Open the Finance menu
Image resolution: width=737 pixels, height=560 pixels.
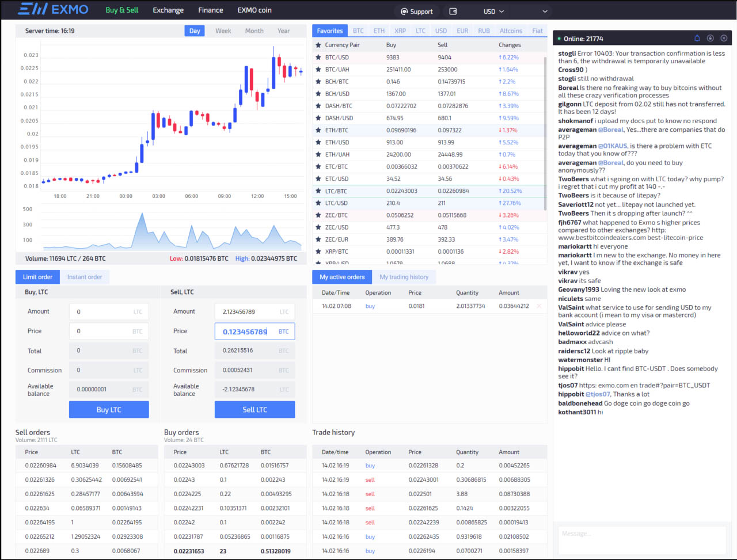click(211, 10)
